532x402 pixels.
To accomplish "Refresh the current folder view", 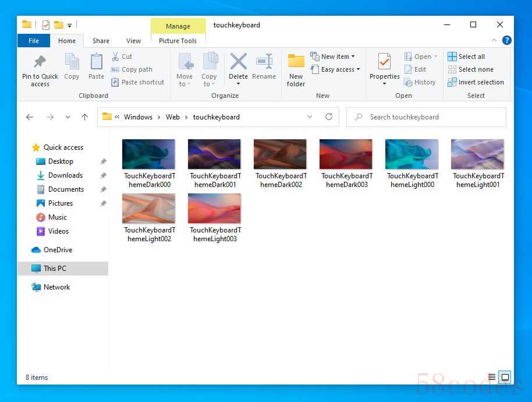I will pyautogui.click(x=329, y=117).
